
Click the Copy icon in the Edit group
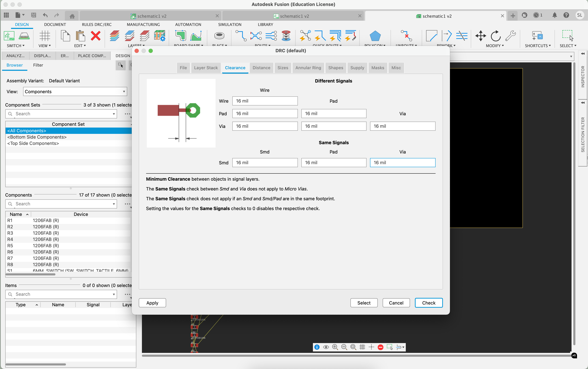pos(65,36)
